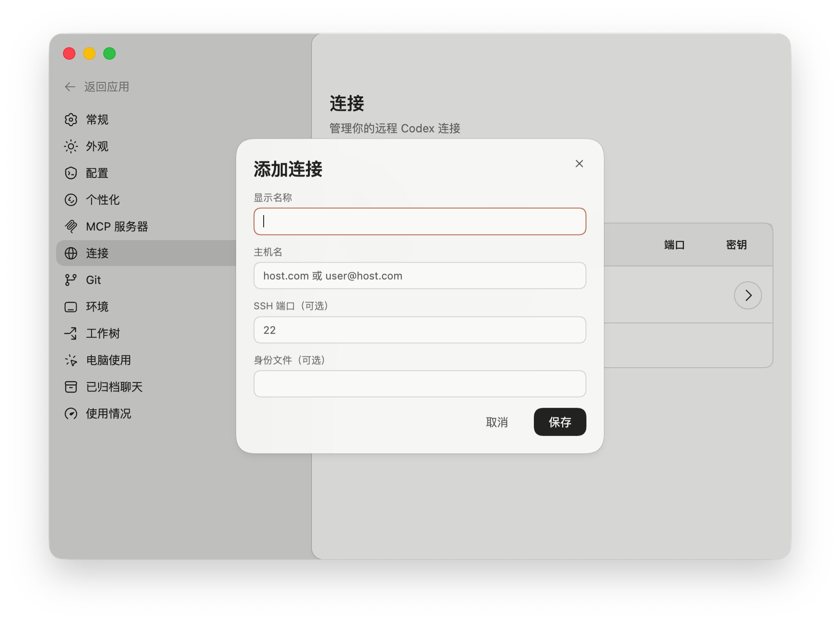The width and height of the screenshot is (840, 624).
Task: Click 取消 to dismiss the dialog
Action: (497, 422)
